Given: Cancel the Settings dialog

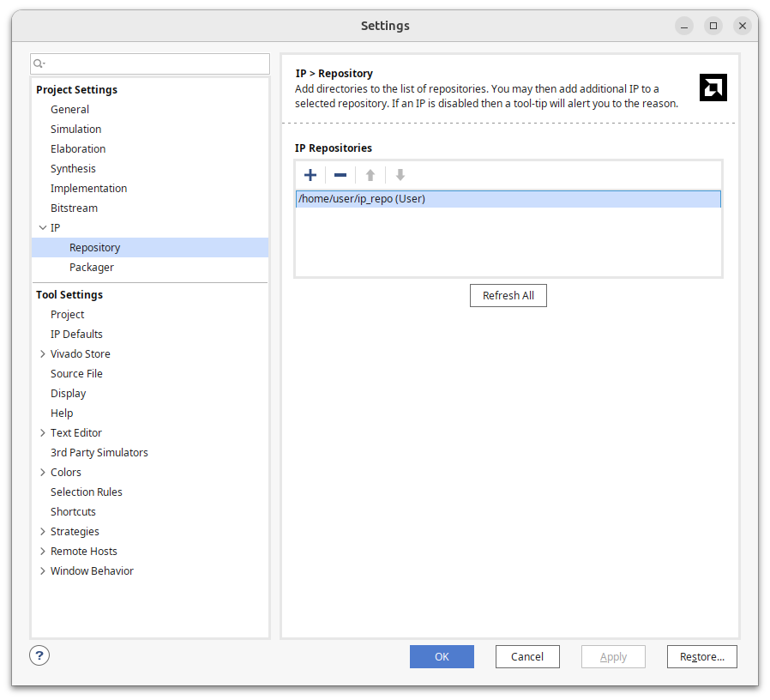Looking at the screenshot, I should pos(527,657).
